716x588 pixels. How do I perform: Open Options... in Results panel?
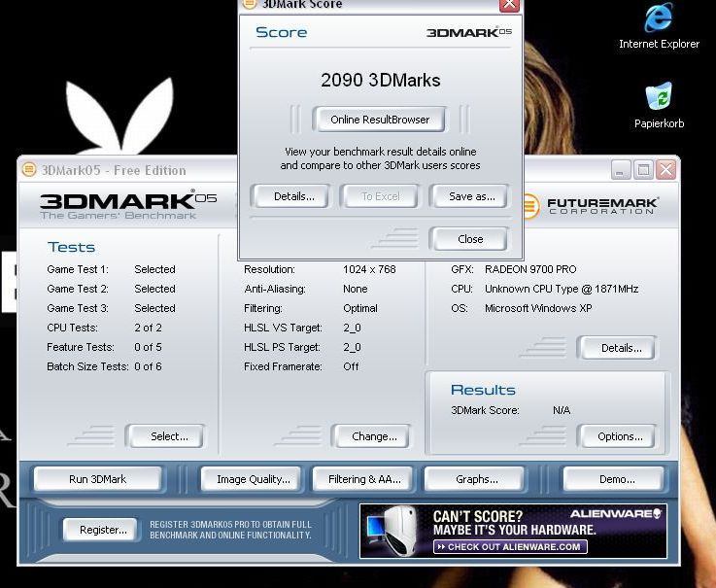[x=618, y=436]
